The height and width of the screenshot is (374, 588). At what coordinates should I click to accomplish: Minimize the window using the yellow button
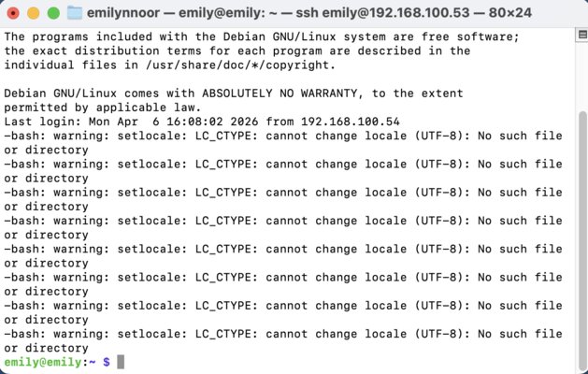34,14
